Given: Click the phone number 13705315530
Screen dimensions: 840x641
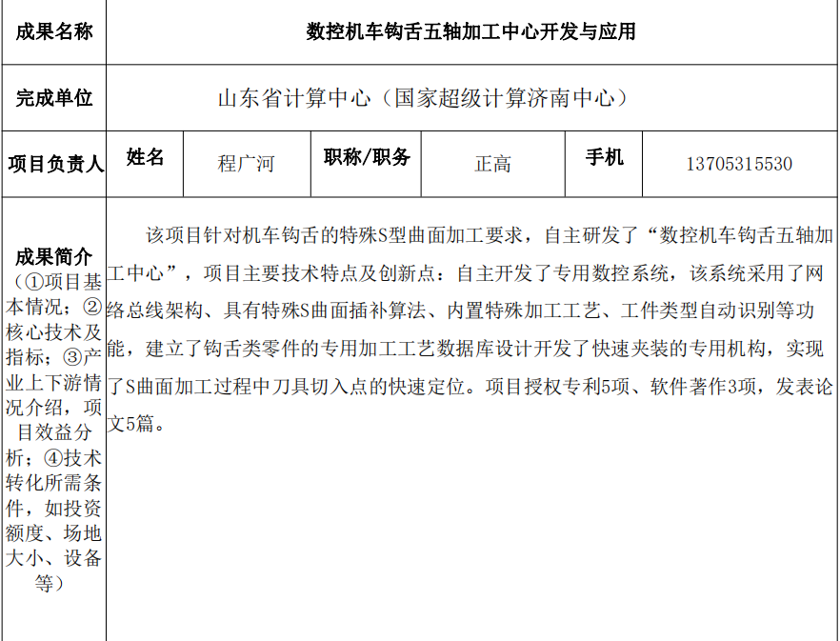Looking at the screenshot, I should pos(739,164).
